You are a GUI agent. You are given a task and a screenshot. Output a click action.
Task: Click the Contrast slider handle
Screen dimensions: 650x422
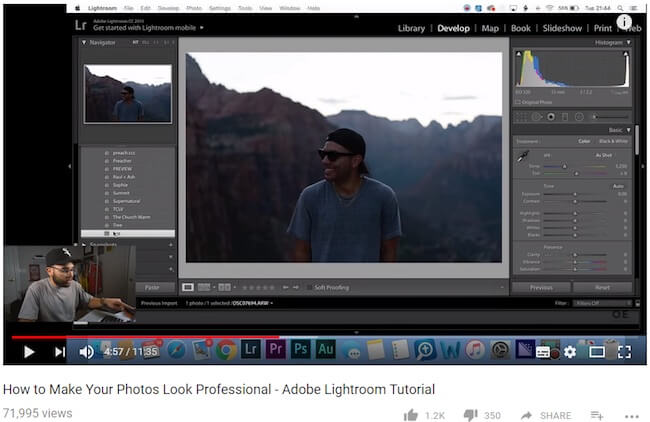pos(575,201)
